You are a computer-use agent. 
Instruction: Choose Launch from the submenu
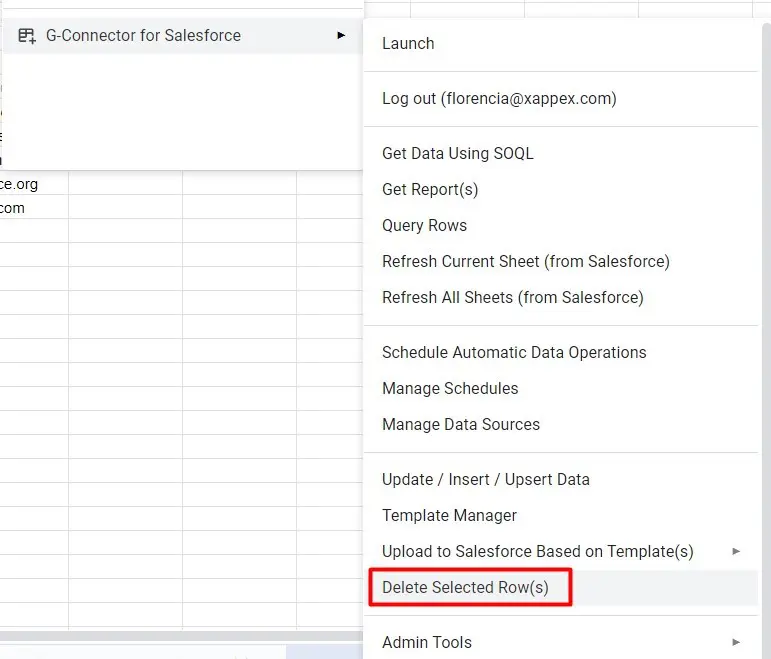coord(561,43)
